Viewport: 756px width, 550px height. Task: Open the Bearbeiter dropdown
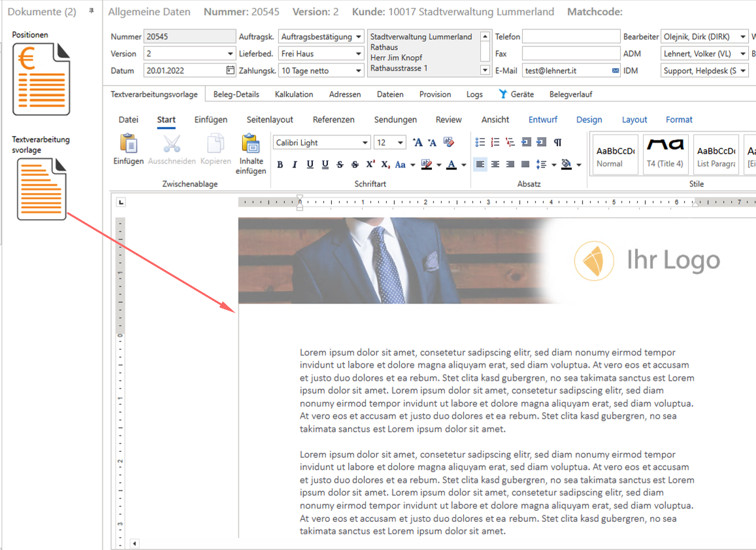(x=743, y=37)
